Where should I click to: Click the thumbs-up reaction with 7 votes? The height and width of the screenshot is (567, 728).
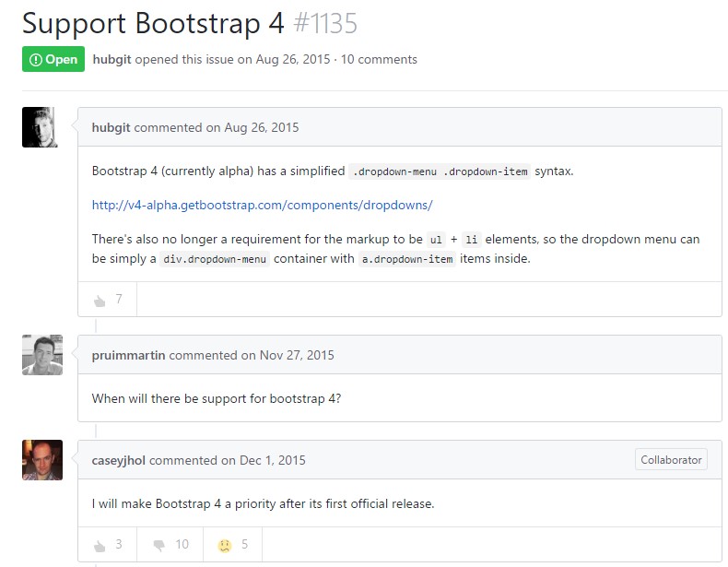pyautogui.click(x=108, y=300)
